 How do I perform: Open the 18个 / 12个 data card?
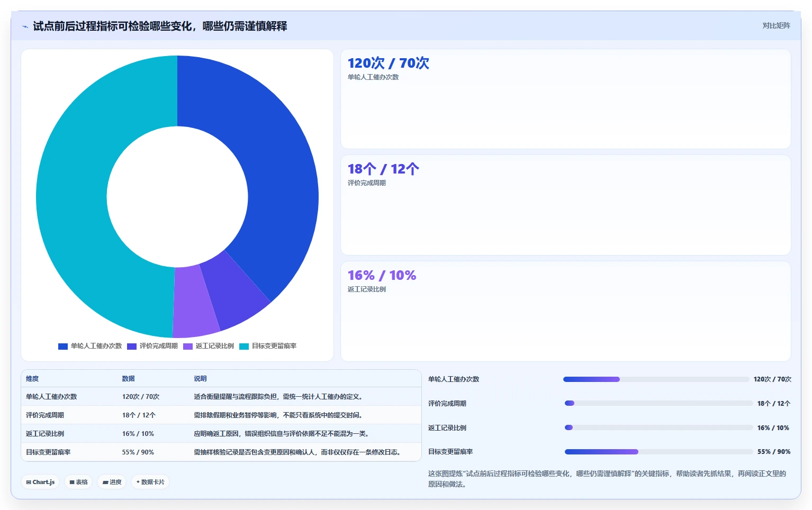[565, 205]
